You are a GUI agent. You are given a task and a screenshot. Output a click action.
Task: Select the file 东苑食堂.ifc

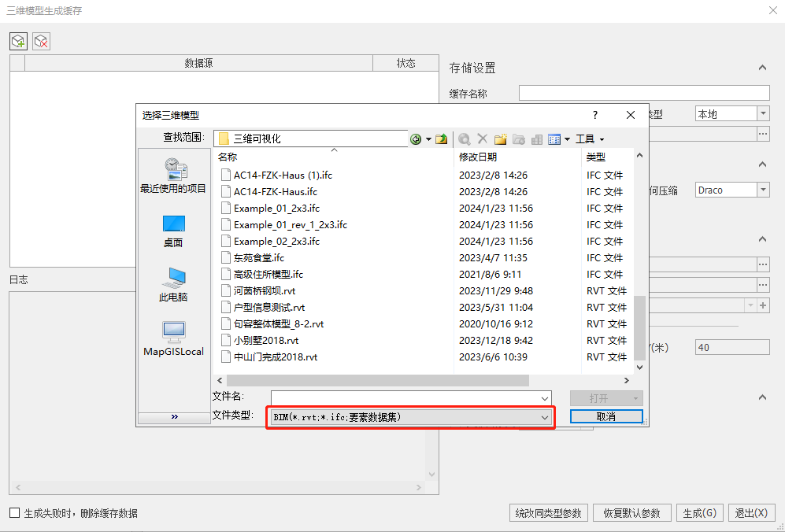click(259, 258)
